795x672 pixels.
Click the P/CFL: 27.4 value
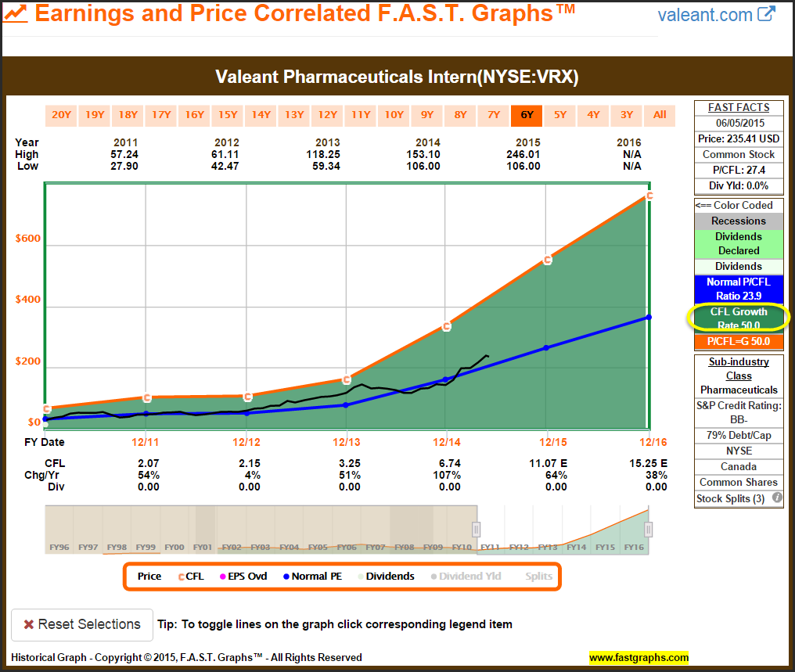pos(739,171)
